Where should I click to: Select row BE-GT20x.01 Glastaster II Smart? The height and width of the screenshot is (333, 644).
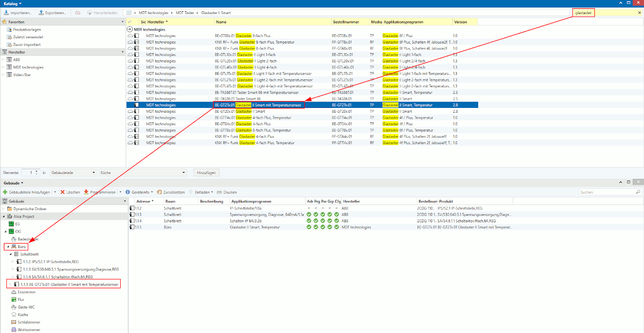302,112
